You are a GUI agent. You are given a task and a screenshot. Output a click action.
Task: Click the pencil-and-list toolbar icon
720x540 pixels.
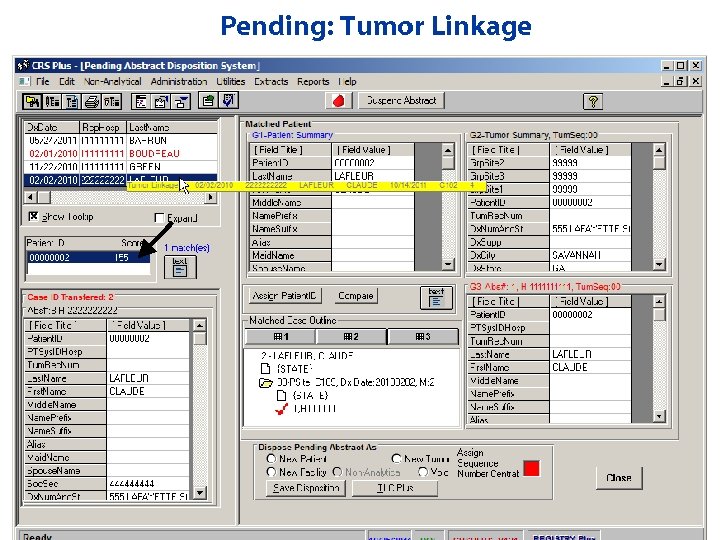click(51, 101)
